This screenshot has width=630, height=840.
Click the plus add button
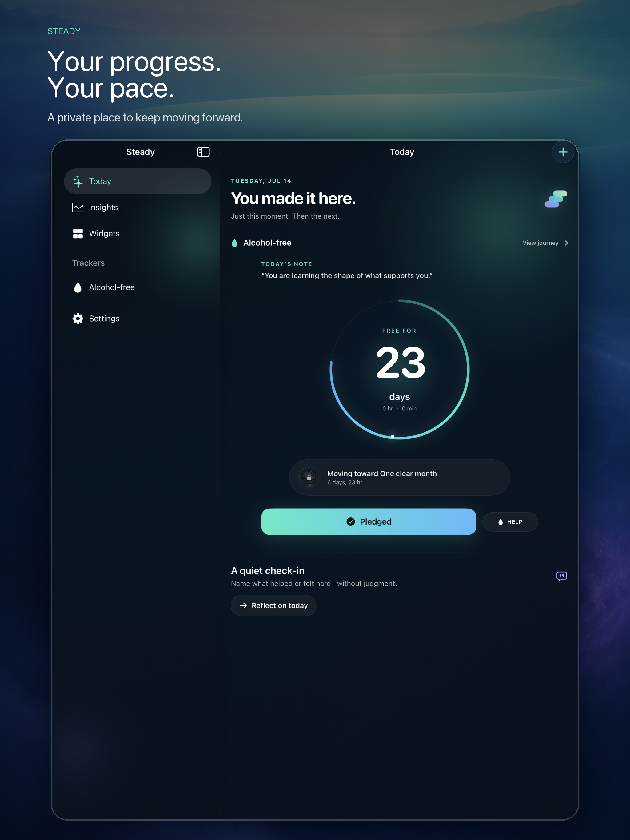(563, 152)
